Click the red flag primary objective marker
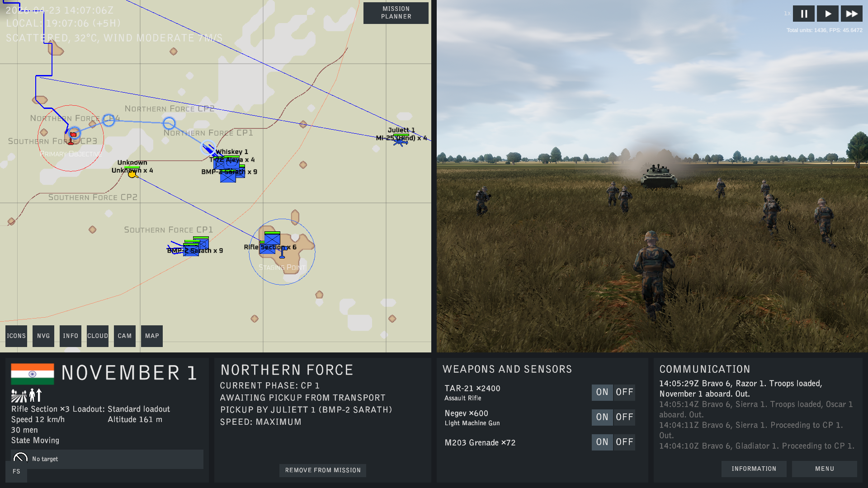Image resolution: width=868 pixels, height=488 pixels. point(72,138)
